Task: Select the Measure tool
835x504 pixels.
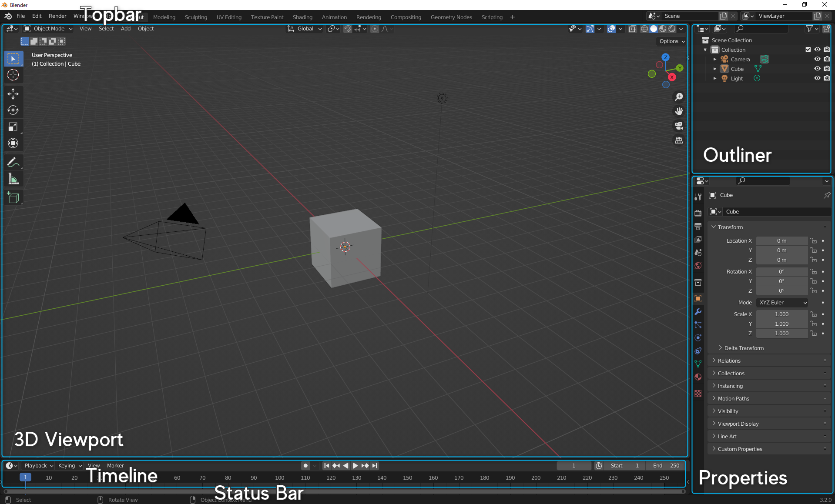Action: (x=13, y=179)
